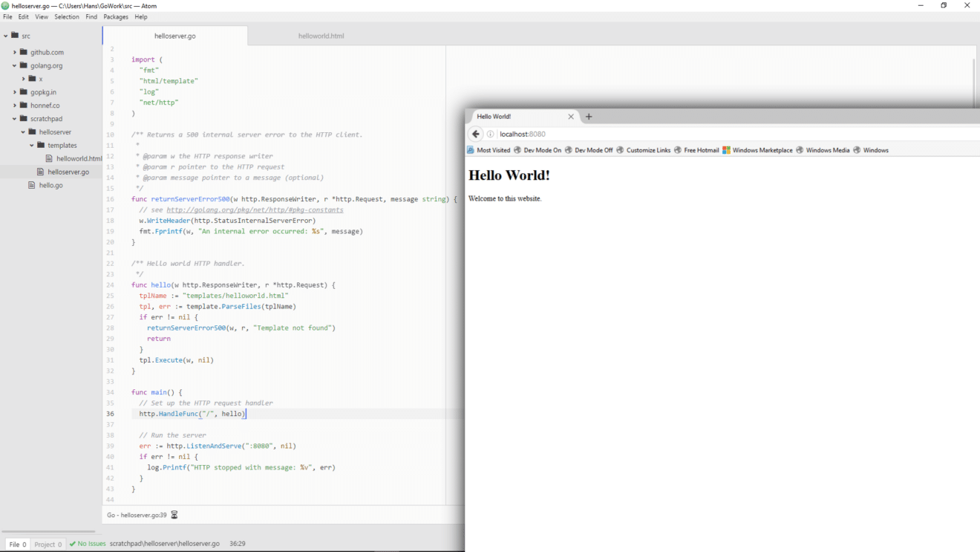Click the green checkmark No Issues indicator
Screen dimensions: 980x552
(x=88, y=544)
